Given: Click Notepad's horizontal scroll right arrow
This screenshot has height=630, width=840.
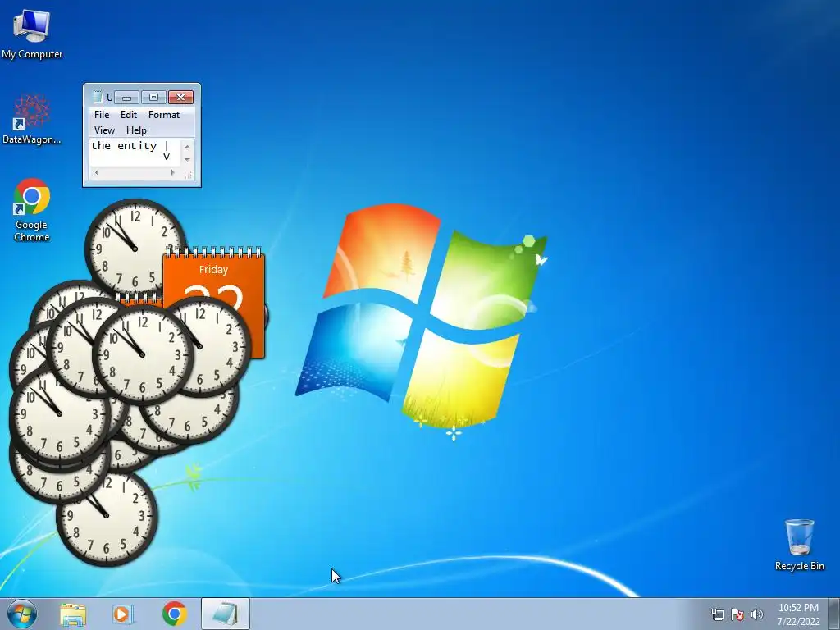Looking at the screenshot, I should [x=172, y=172].
